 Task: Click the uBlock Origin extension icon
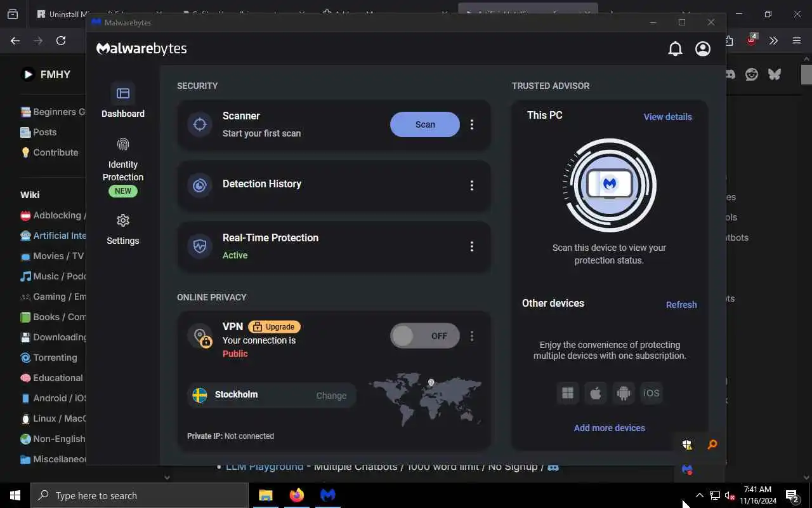752,40
